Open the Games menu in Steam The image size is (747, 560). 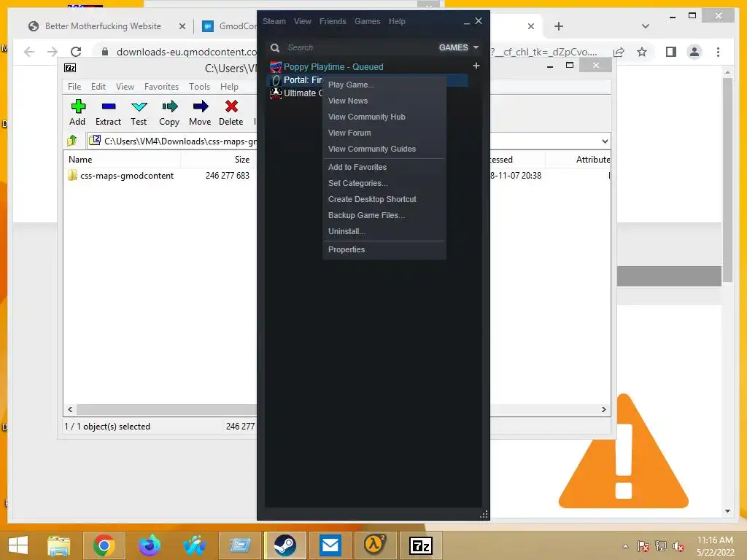click(368, 21)
